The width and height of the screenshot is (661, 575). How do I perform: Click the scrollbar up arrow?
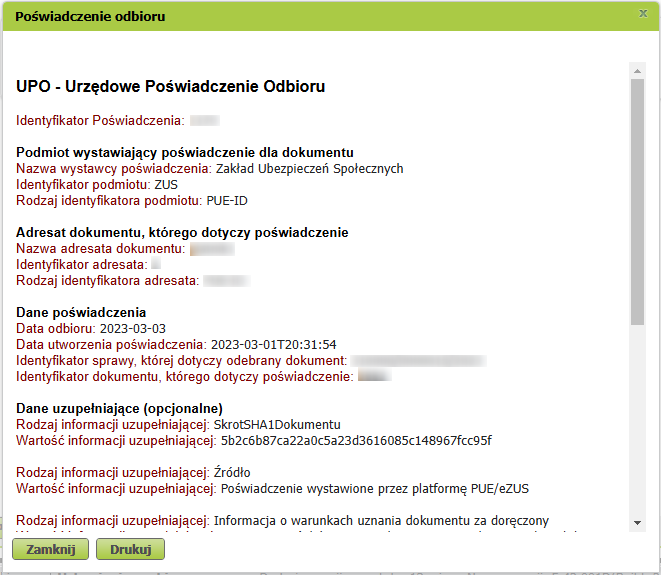[637, 71]
